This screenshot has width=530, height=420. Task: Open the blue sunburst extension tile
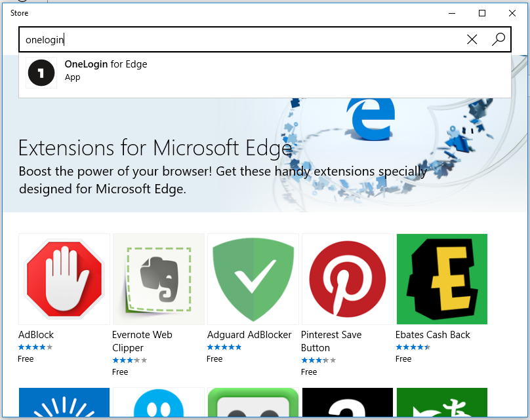[x=64, y=402]
